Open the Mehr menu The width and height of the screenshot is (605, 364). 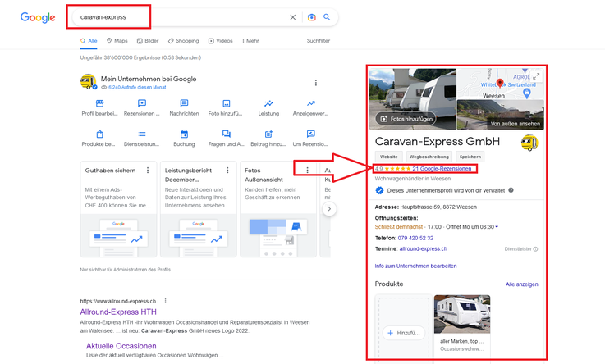[x=251, y=41]
